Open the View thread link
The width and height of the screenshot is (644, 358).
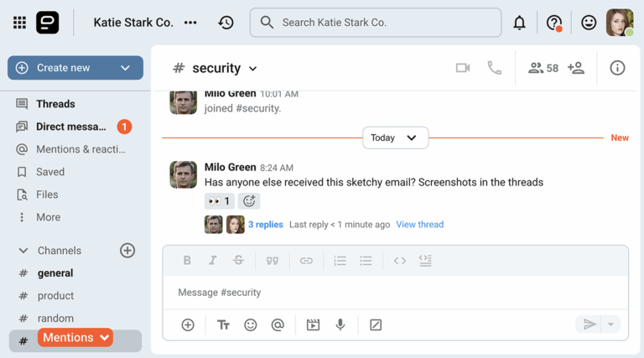(x=419, y=225)
